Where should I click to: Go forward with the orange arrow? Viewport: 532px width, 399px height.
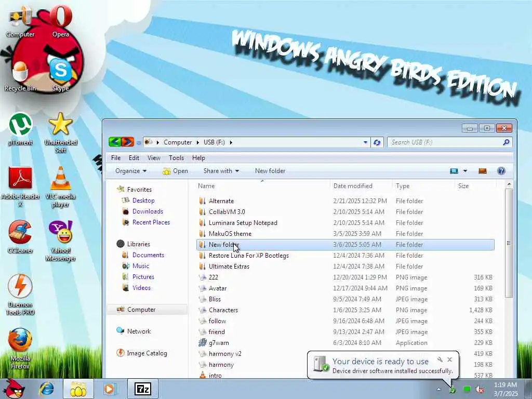point(128,142)
